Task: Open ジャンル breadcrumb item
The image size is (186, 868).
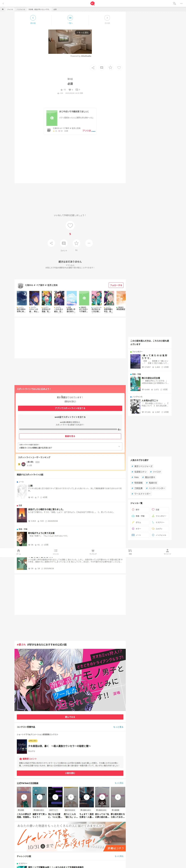Action: click(10, 9)
